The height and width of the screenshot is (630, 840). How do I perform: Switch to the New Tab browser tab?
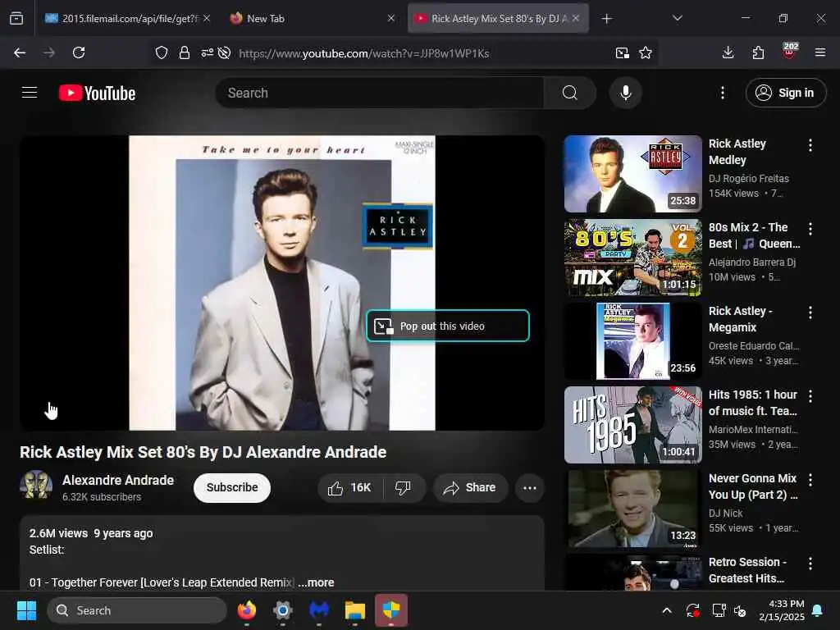click(x=313, y=18)
